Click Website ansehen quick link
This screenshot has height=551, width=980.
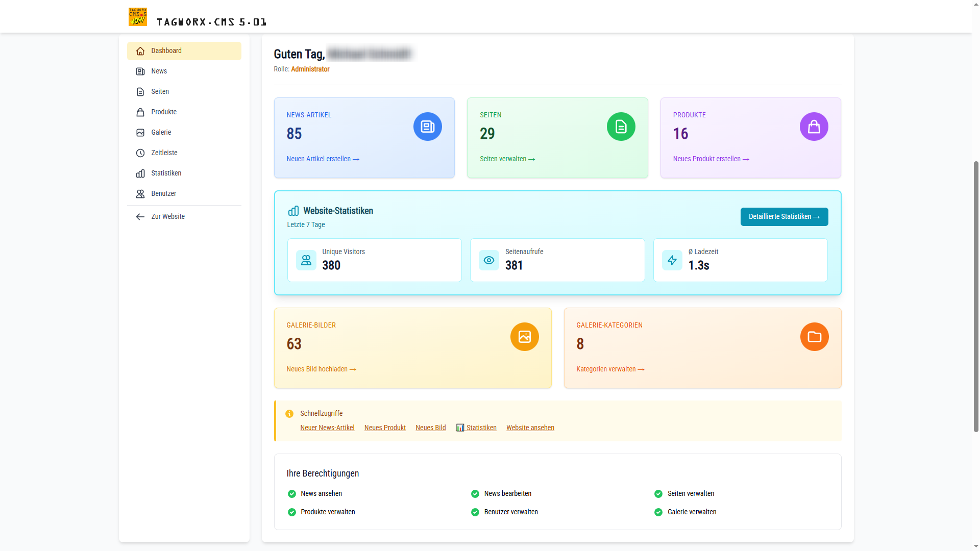point(530,428)
